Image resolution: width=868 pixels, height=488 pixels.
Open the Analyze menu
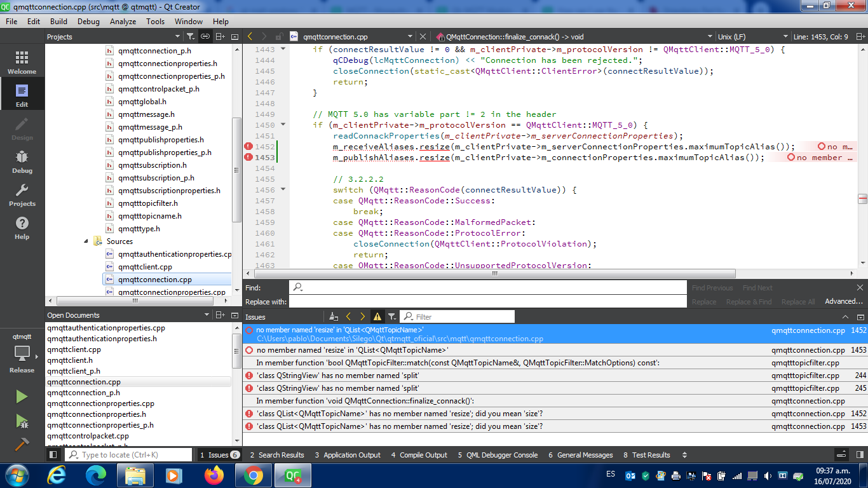tap(123, 21)
